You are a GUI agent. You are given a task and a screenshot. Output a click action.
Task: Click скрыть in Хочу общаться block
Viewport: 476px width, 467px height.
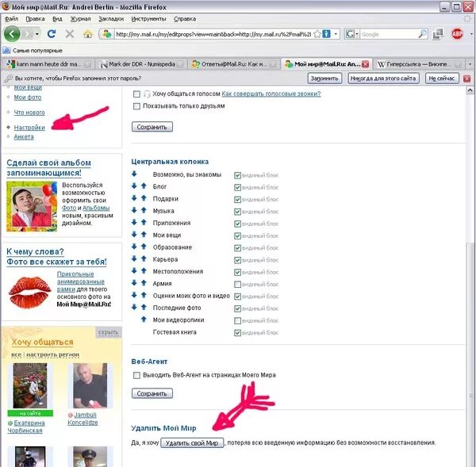click(x=109, y=332)
